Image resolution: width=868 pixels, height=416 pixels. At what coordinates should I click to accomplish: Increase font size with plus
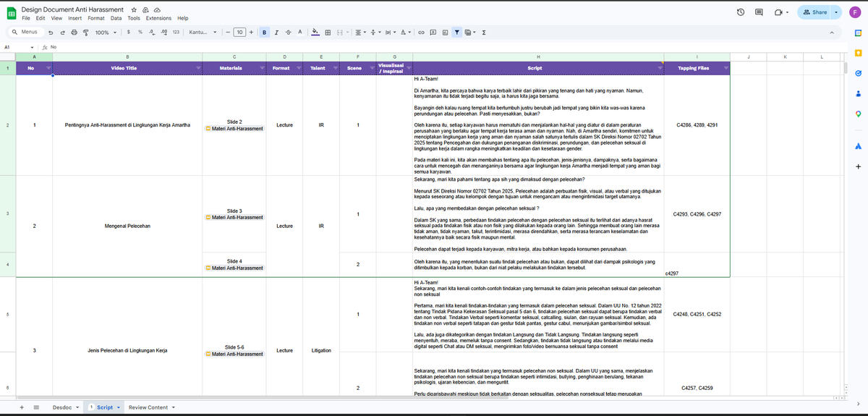(x=251, y=32)
